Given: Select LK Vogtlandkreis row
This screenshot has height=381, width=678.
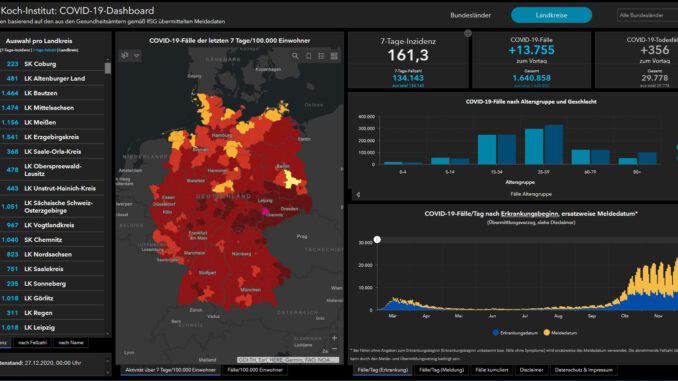Looking at the screenshot, I should tap(52, 225).
